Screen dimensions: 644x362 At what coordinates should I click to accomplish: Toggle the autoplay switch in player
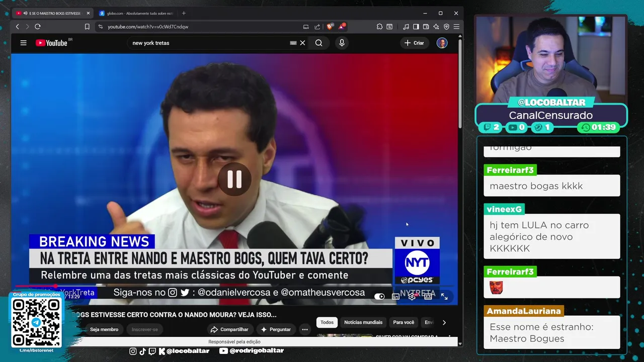tap(379, 297)
